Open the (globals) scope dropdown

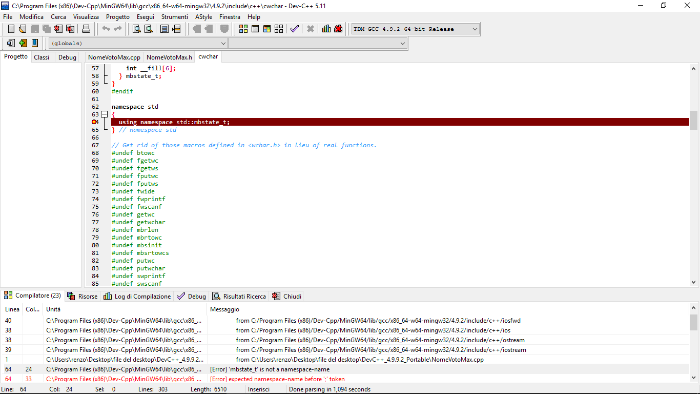(x=138, y=43)
